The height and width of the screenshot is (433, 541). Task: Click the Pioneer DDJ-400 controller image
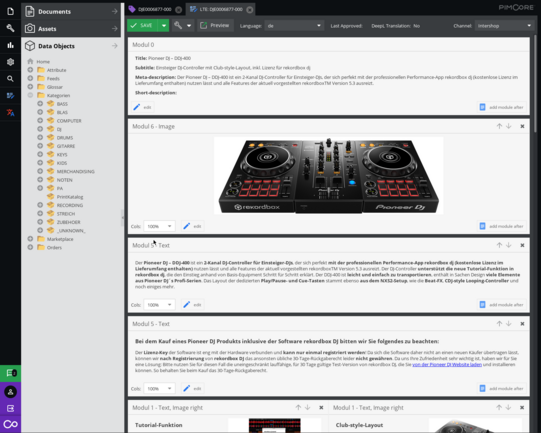coord(328,176)
